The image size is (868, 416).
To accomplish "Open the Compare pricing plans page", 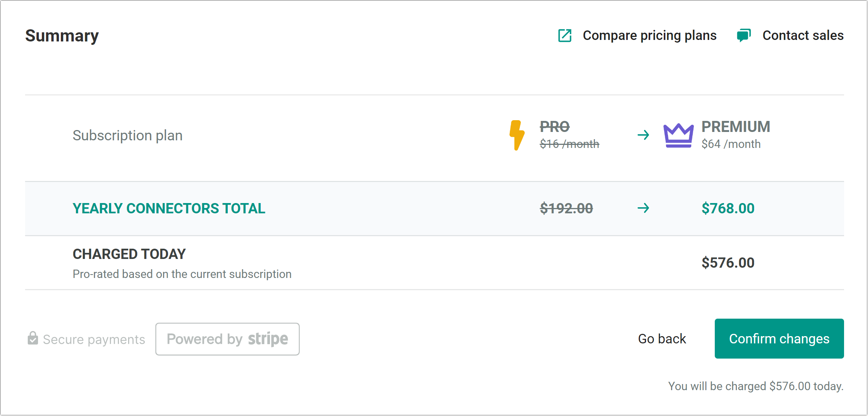I will (649, 35).
